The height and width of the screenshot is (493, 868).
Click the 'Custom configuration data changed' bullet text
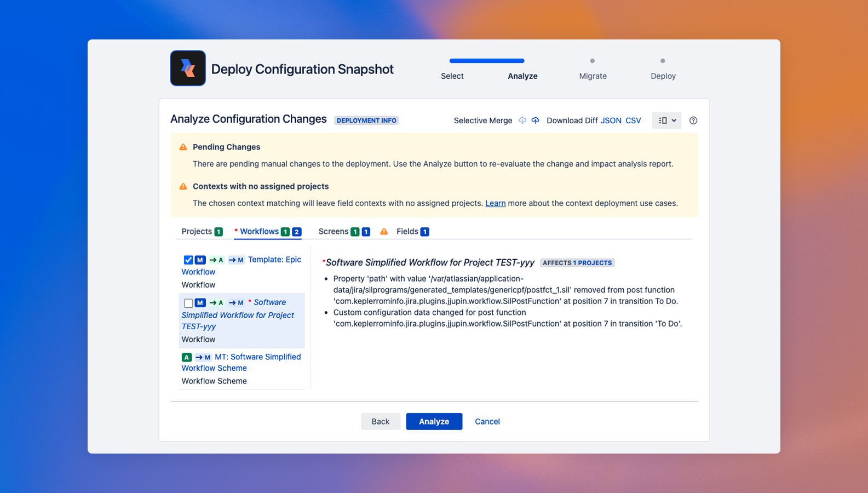coord(508,318)
